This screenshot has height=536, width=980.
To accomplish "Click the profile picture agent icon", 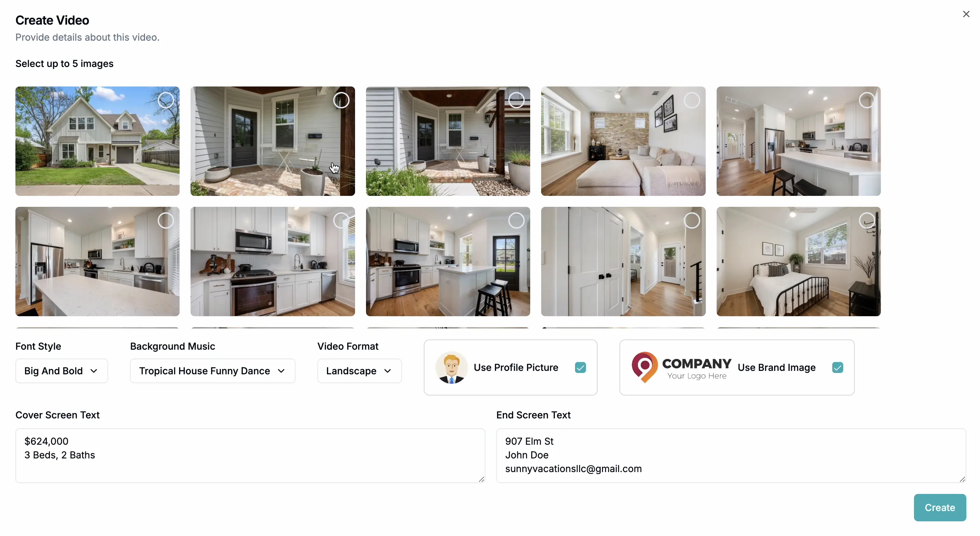I will pos(452,367).
